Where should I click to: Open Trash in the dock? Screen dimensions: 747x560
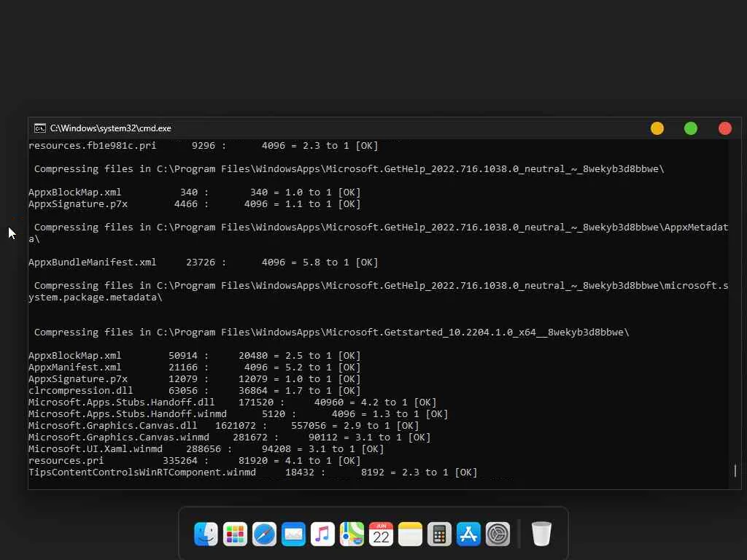tap(541, 534)
